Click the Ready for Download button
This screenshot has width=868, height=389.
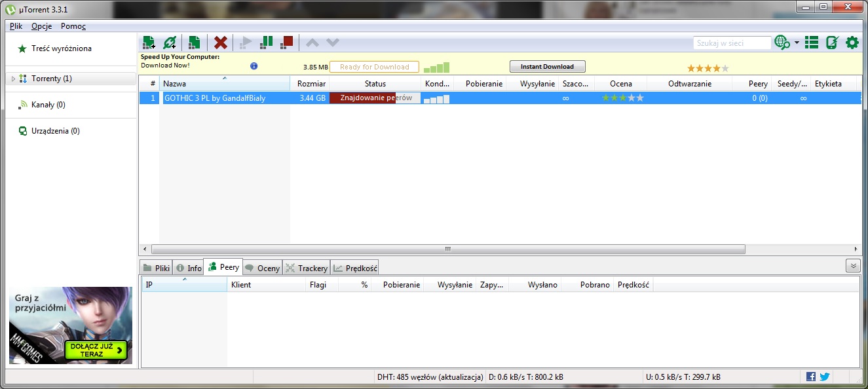point(374,67)
